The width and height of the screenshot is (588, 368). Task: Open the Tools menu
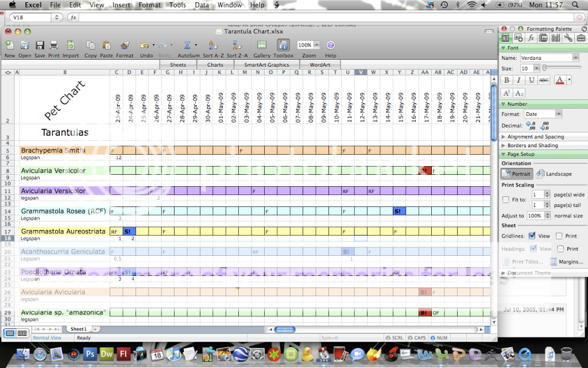click(x=177, y=5)
